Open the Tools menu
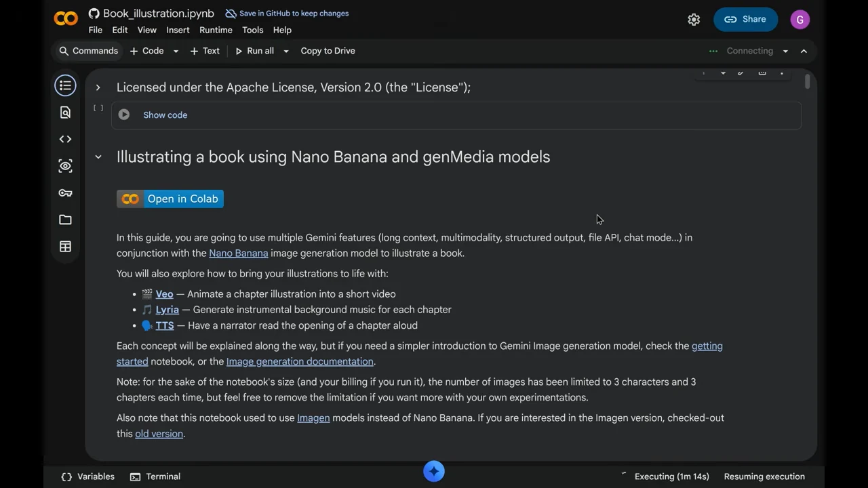Viewport: 868px width, 488px height. (252, 30)
